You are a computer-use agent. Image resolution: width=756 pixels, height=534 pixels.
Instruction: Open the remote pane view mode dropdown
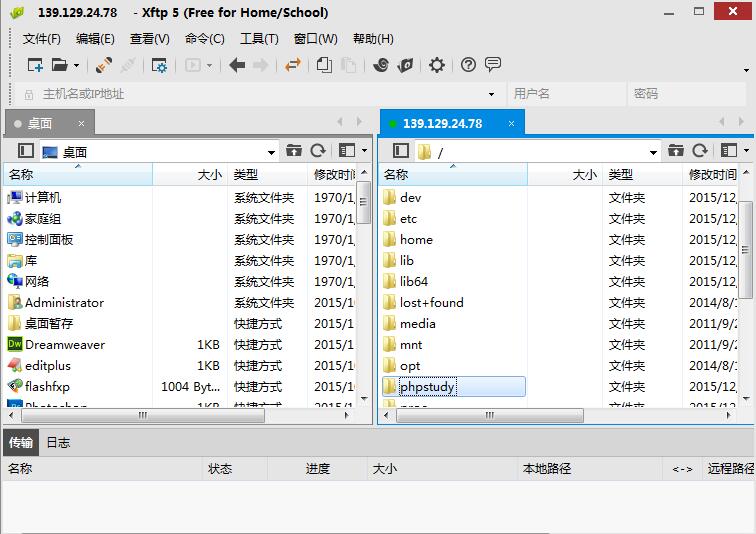pos(746,151)
